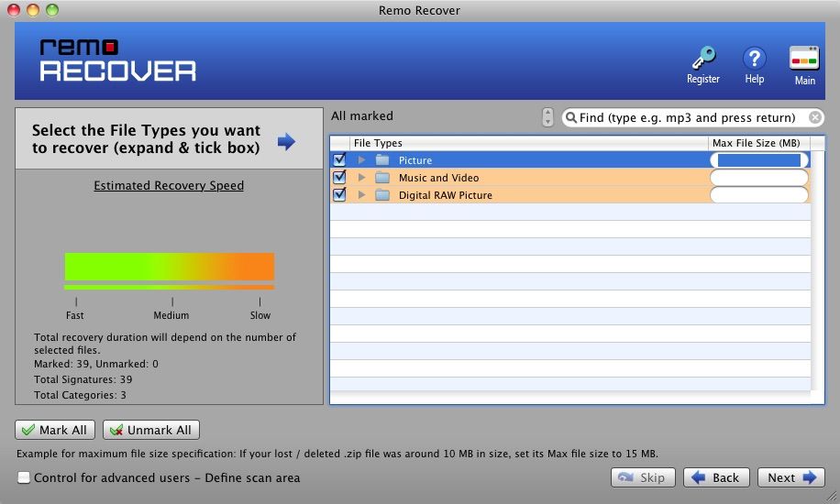This screenshot has height=504, width=840.
Task: Click the File Types column header
Action: point(528,143)
